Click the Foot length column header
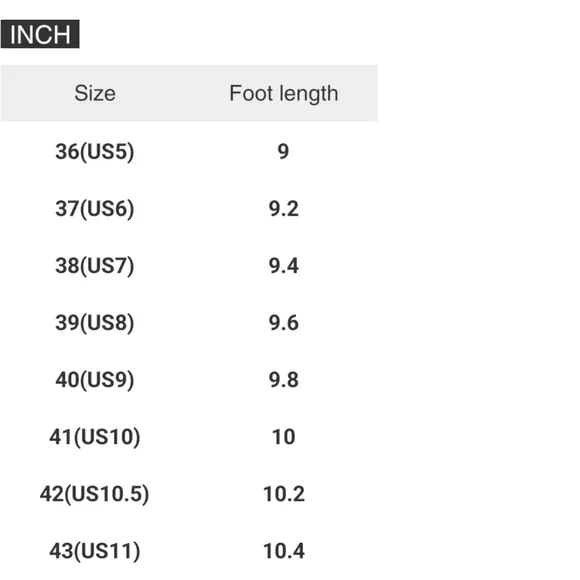 coord(284,94)
